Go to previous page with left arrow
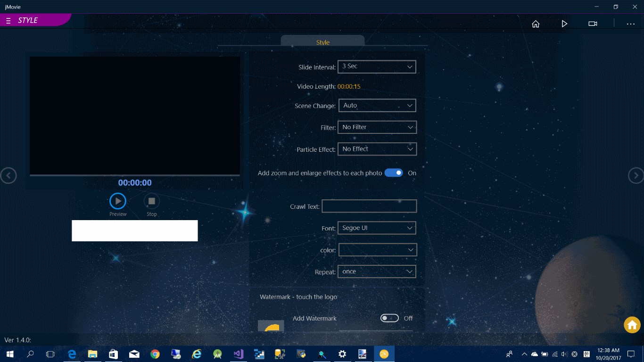Image resolution: width=644 pixels, height=362 pixels. click(x=8, y=176)
